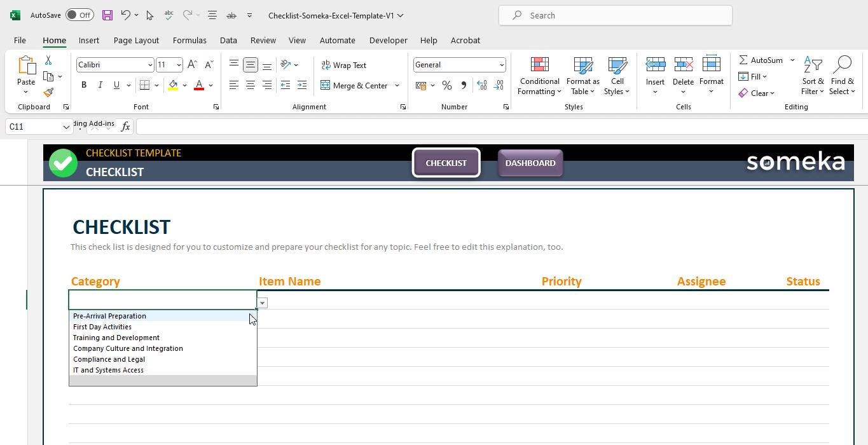Viewport: 868px width, 445px height.
Task: Switch to the Page Layout tab
Action: (x=136, y=40)
